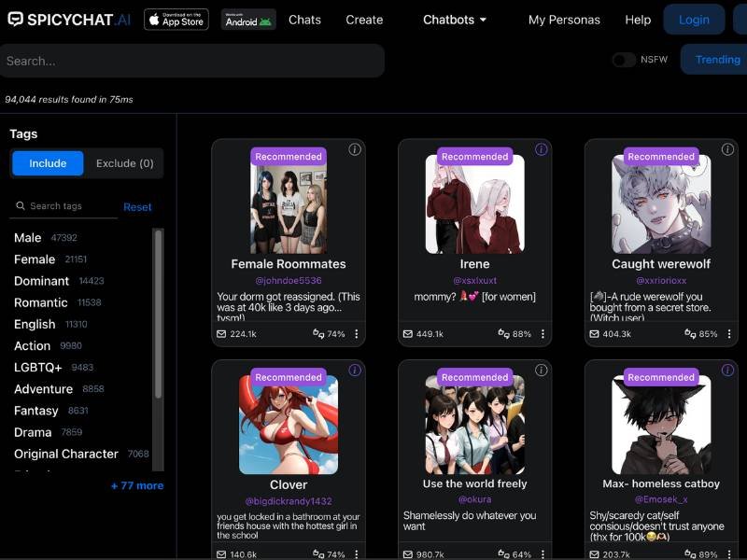Open the App Store download badge
The image size is (747, 560).
(176, 20)
